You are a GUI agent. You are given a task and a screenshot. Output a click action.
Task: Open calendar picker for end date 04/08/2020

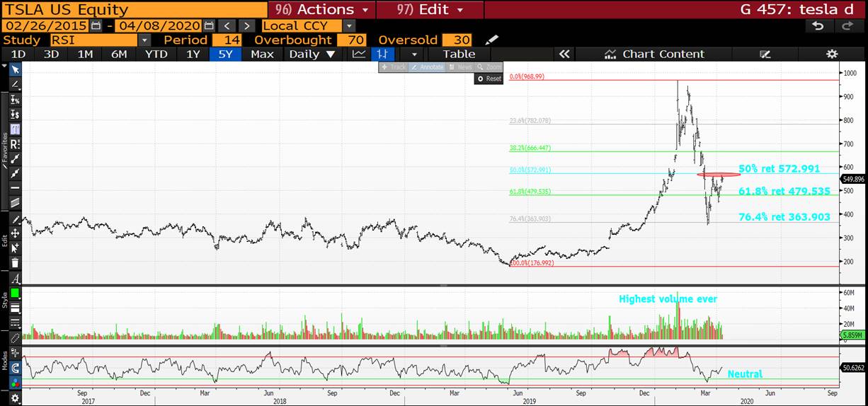coord(207,25)
